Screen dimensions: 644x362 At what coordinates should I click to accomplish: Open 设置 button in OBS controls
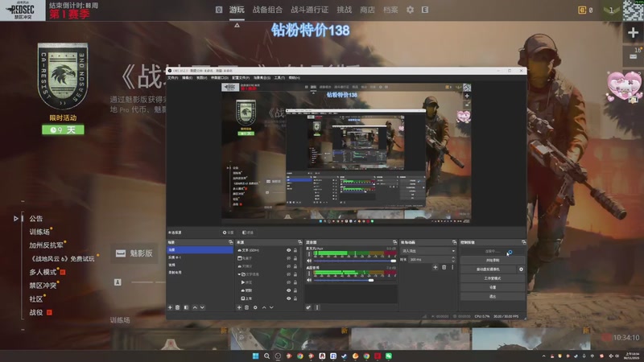click(493, 287)
